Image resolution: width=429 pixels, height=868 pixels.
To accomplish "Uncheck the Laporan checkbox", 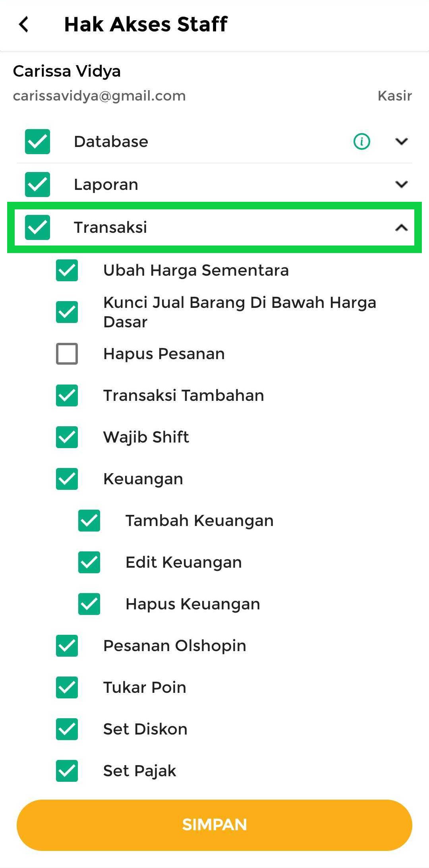I will tap(37, 184).
